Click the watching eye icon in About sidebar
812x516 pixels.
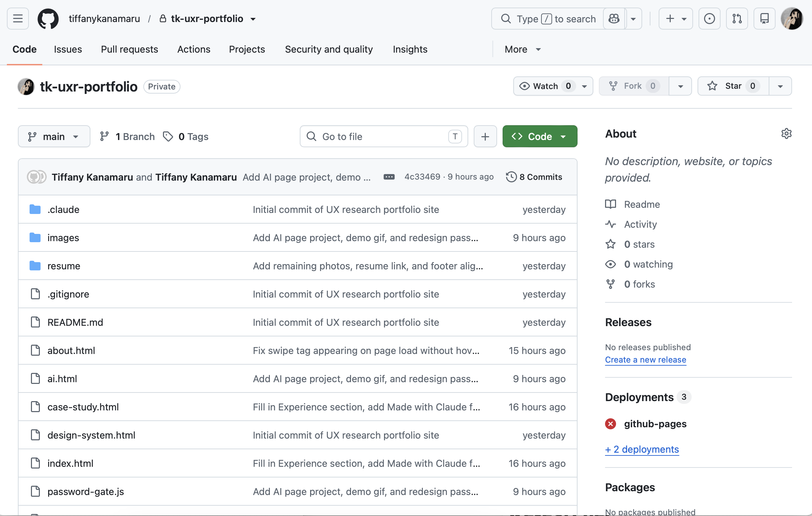click(611, 264)
